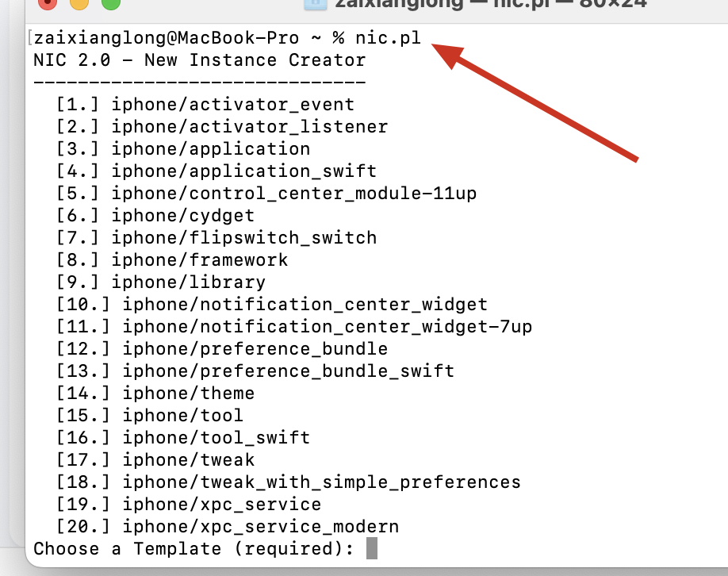Click the iphone/application_swift entry

216,171
